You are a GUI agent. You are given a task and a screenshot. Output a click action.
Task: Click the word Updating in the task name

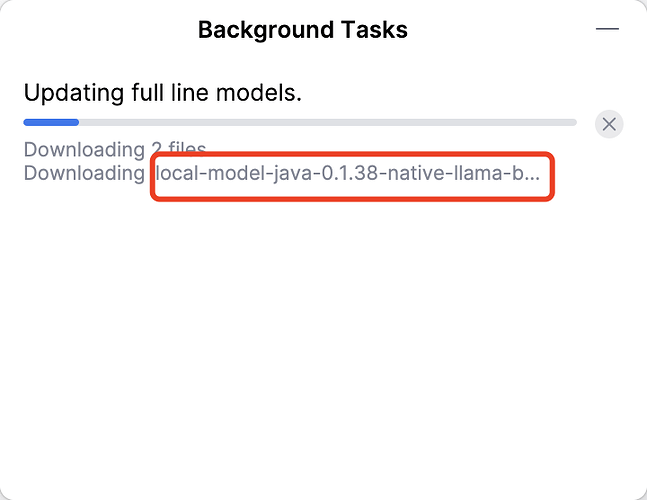74,94
